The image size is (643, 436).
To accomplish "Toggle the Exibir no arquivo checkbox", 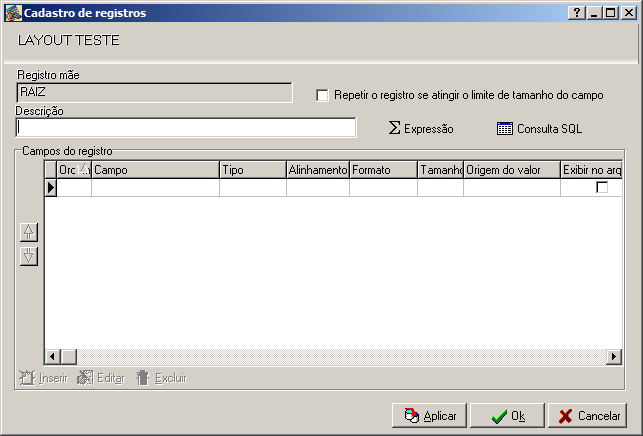I will (602, 188).
